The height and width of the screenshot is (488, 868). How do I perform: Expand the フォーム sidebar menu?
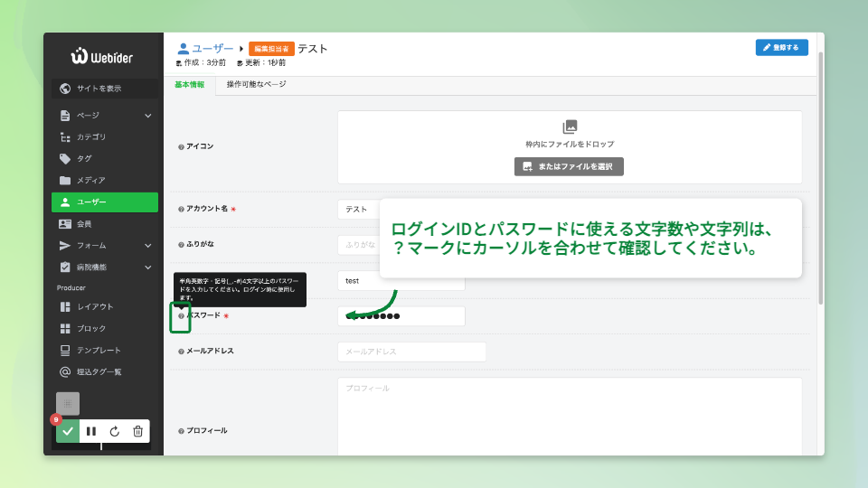(x=147, y=245)
